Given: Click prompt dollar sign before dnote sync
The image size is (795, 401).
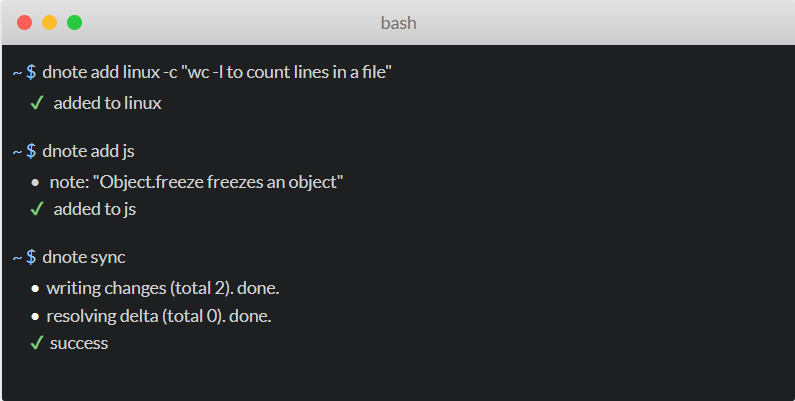Looking at the screenshot, I should pos(31,257).
